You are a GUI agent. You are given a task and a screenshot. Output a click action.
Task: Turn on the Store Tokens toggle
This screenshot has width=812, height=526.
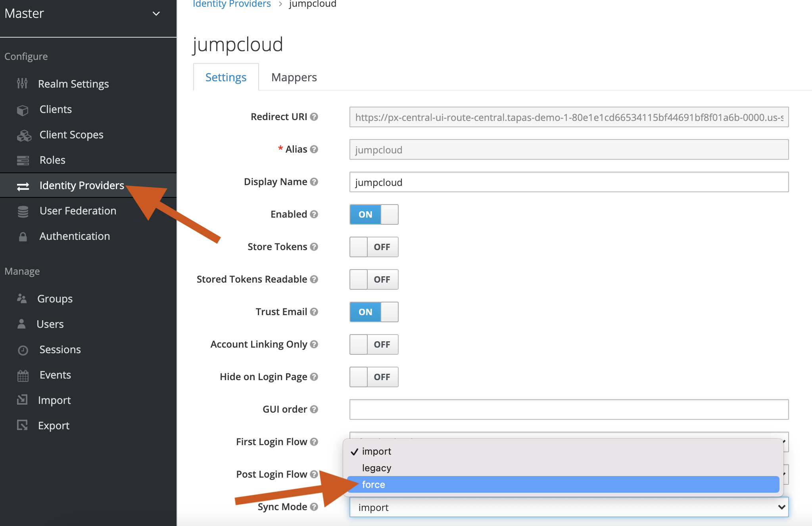pos(374,247)
